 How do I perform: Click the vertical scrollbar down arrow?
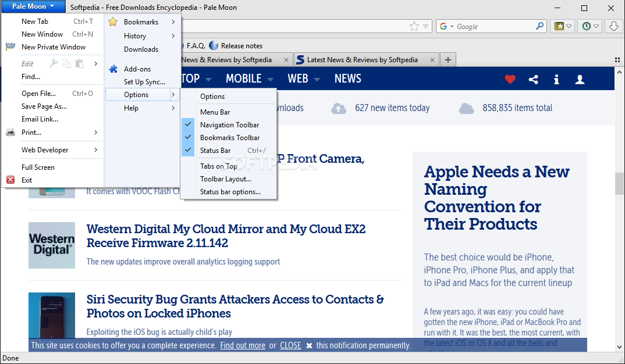click(619, 347)
